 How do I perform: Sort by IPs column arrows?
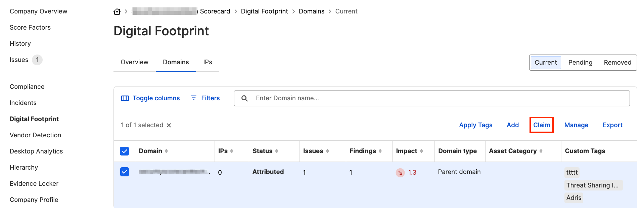[232, 151]
